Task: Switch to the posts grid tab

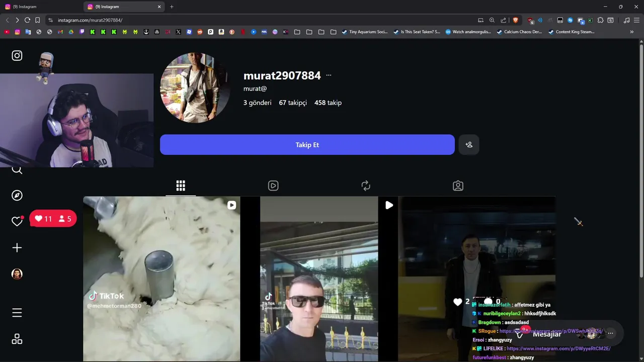Action: 181,186
